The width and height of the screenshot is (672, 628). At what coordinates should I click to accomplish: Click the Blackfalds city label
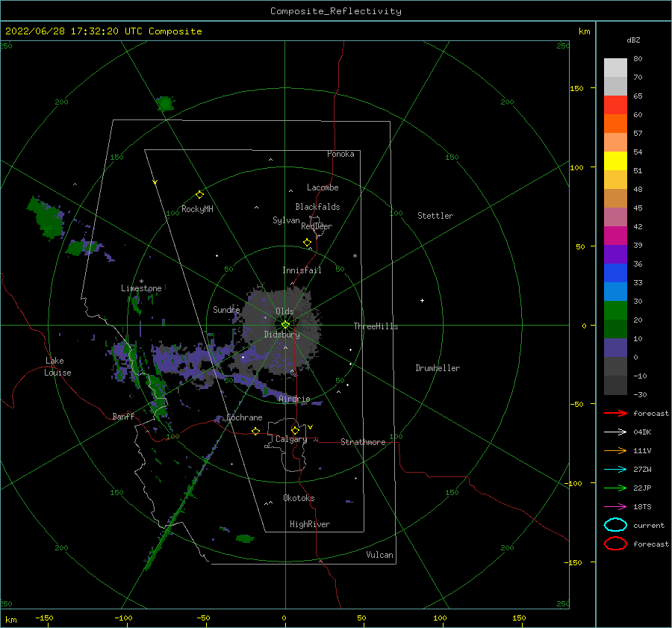click(x=317, y=207)
